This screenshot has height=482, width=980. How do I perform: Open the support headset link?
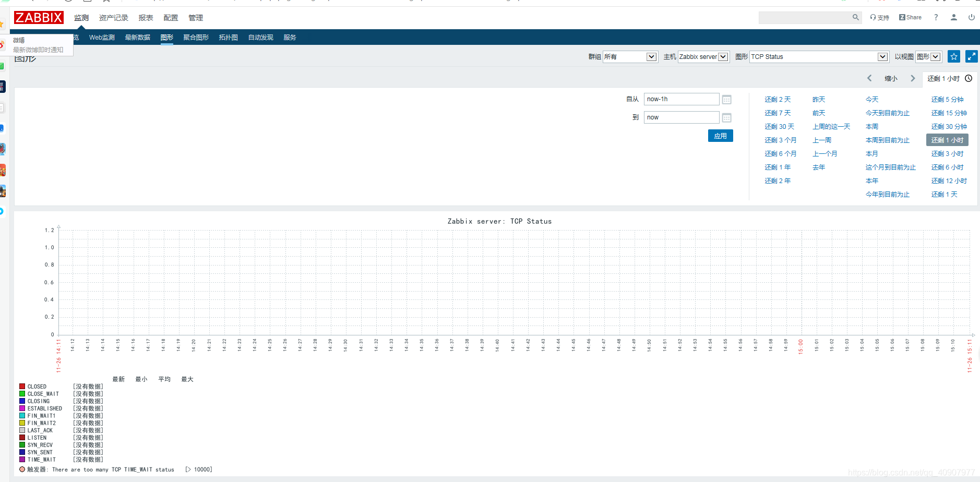pos(879,17)
